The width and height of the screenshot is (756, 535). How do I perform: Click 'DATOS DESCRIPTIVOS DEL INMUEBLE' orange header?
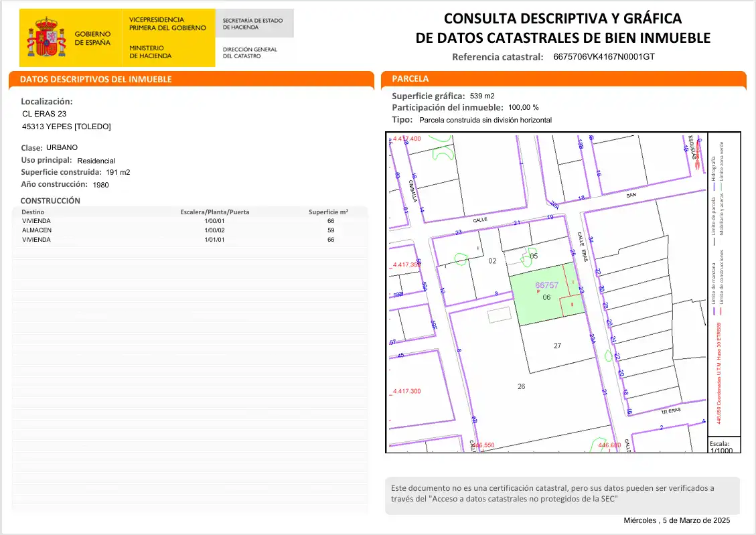point(192,79)
